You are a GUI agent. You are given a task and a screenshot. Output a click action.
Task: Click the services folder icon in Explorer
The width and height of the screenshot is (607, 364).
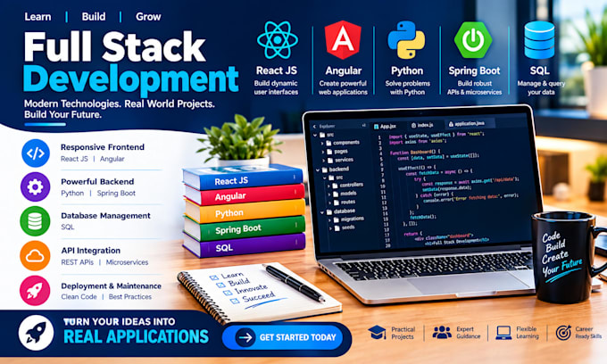coord(330,161)
